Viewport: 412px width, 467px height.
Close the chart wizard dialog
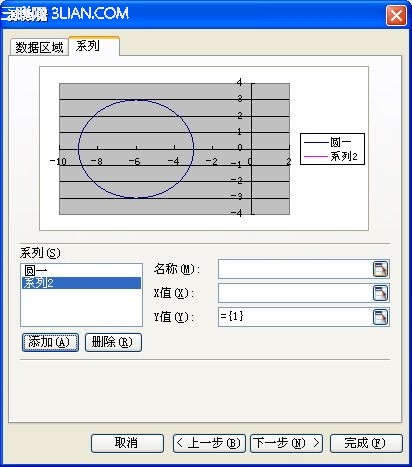(x=396, y=15)
